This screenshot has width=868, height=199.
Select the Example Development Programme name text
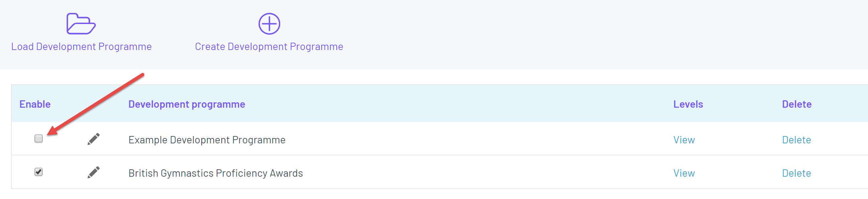207,140
